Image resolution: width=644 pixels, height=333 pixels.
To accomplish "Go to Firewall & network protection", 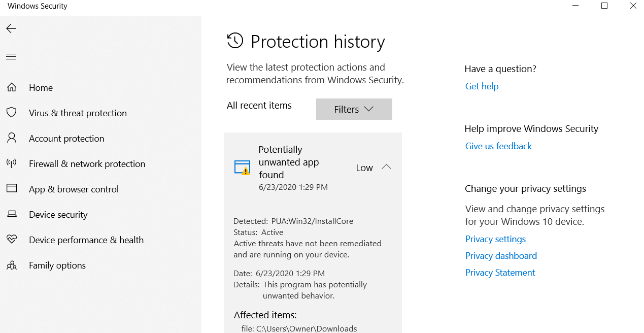I will pos(87,164).
